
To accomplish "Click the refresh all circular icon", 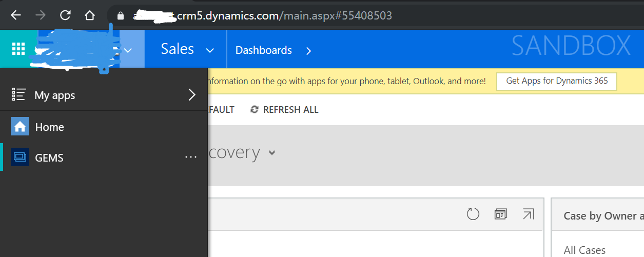I will pyautogui.click(x=254, y=110).
